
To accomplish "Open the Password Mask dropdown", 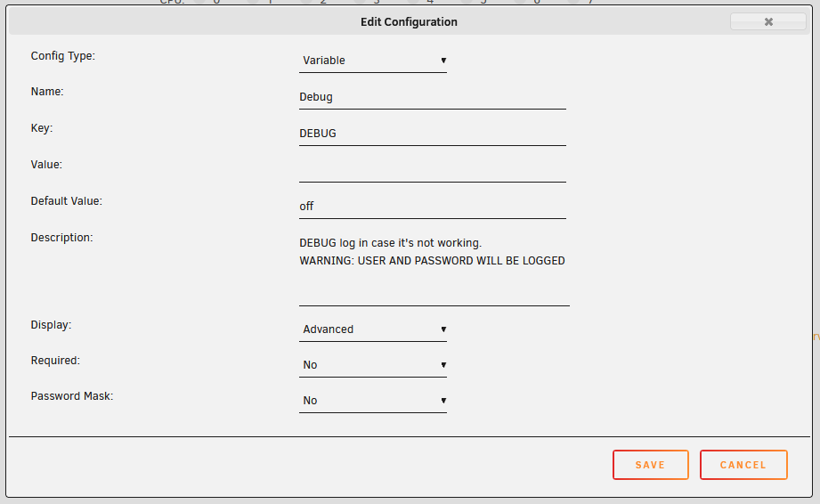I will tap(373, 401).
